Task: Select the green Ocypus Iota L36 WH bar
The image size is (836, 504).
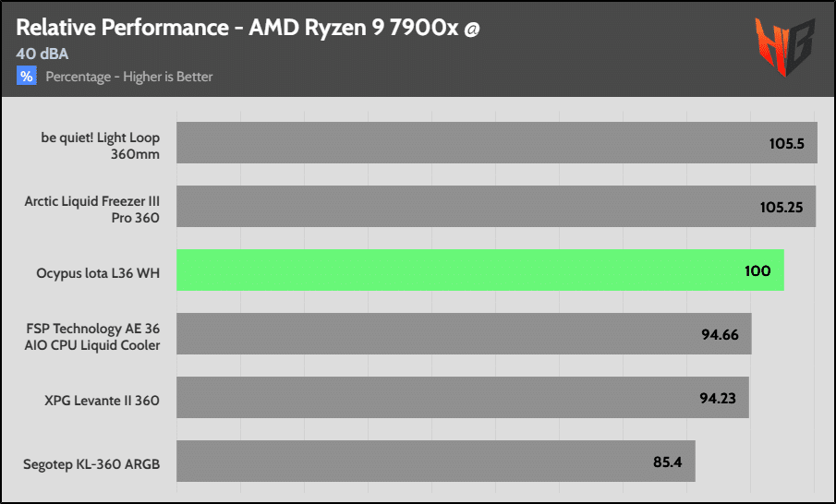Action: click(x=479, y=270)
